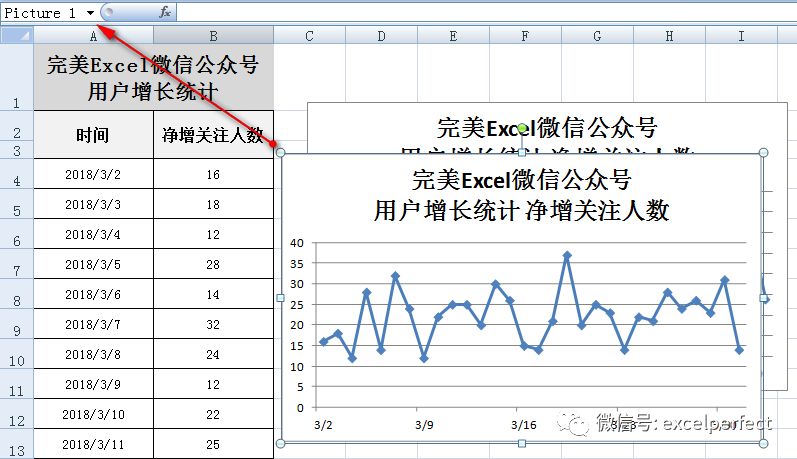The image size is (797, 459).
Task: Click the picture's top-left resize handle
Action: [281, 152]
